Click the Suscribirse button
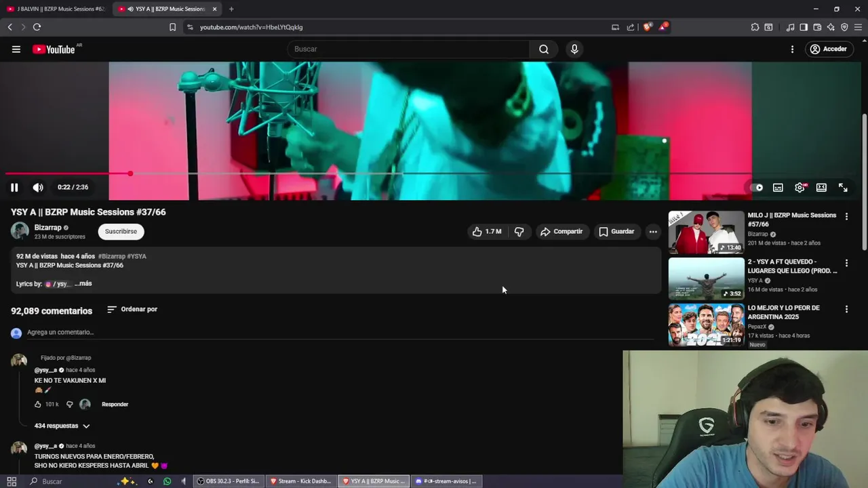 pyautogui.click(x=121, y=232)
